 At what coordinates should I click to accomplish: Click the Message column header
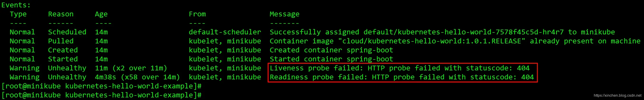[284, 14]
